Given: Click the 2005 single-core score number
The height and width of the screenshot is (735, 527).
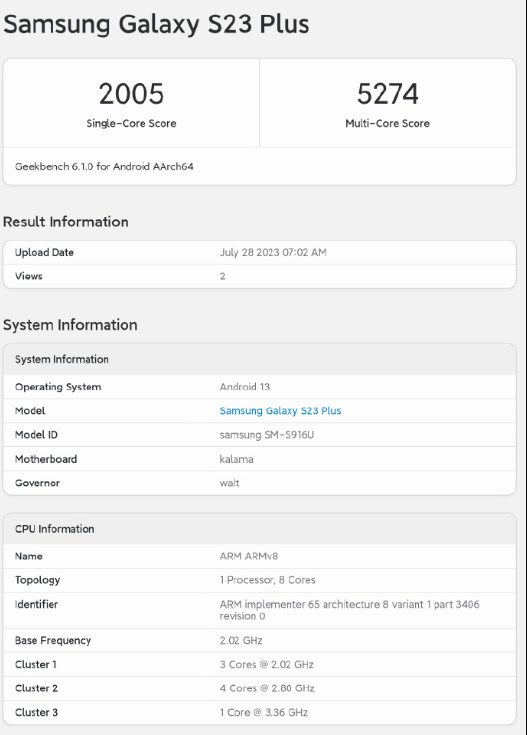Looking at the screenshot, I should tap(131, 94).
